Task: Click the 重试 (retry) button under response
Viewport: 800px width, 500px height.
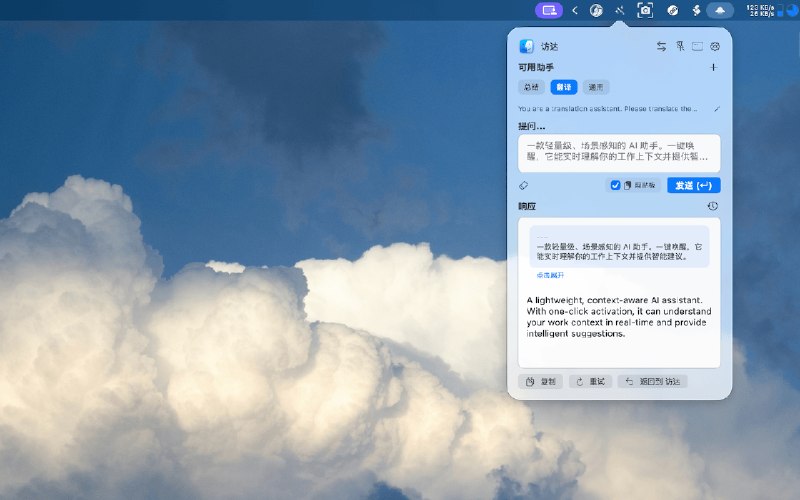Action: 590,382
